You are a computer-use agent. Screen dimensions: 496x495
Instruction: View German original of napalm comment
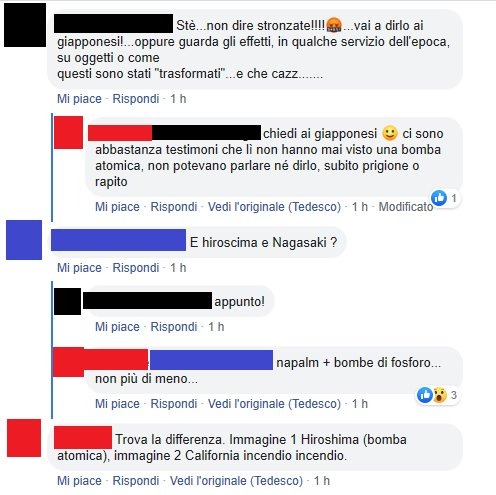[x=274, y=404]
